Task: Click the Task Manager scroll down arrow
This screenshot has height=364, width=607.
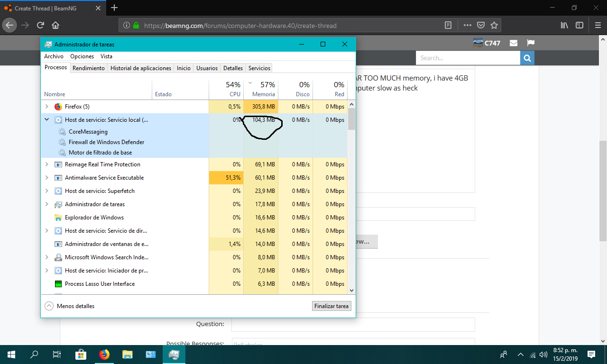Action: pyautogui.click(x=351, y=290)
